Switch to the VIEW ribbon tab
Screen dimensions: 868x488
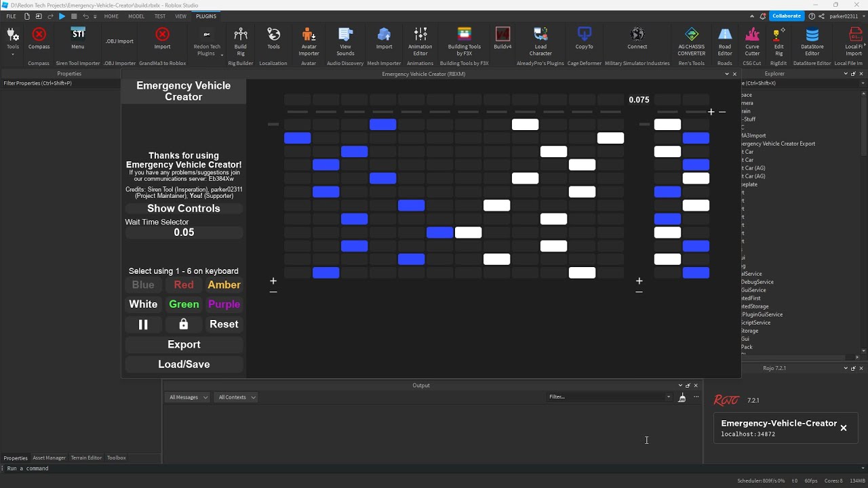180,16
